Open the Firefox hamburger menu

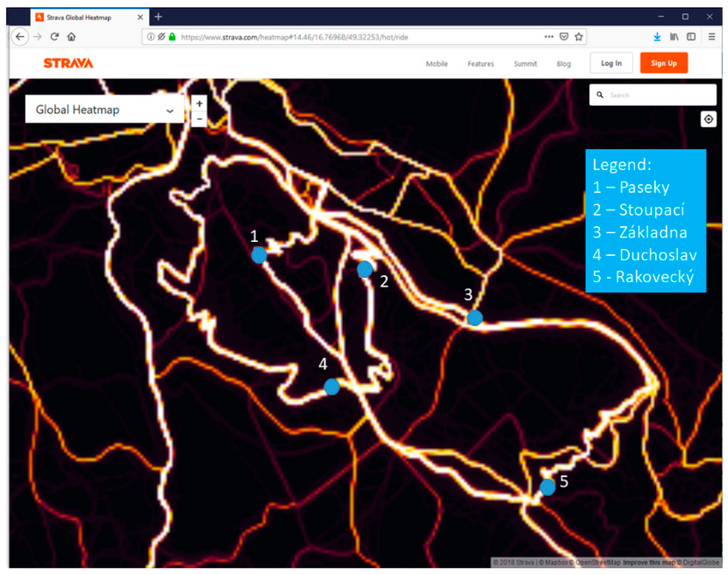click(x=712, y=37)
